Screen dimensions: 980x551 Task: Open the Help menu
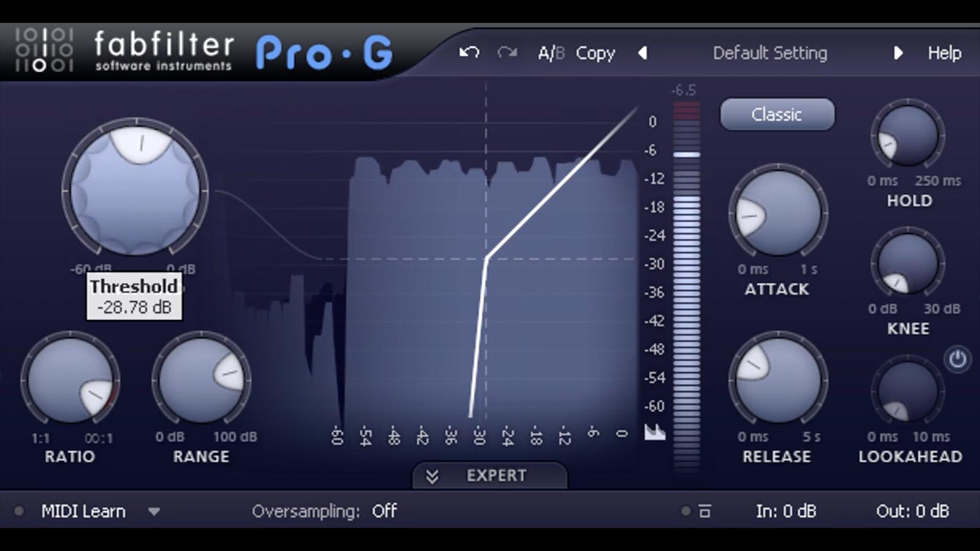click(x=944, y=53)
